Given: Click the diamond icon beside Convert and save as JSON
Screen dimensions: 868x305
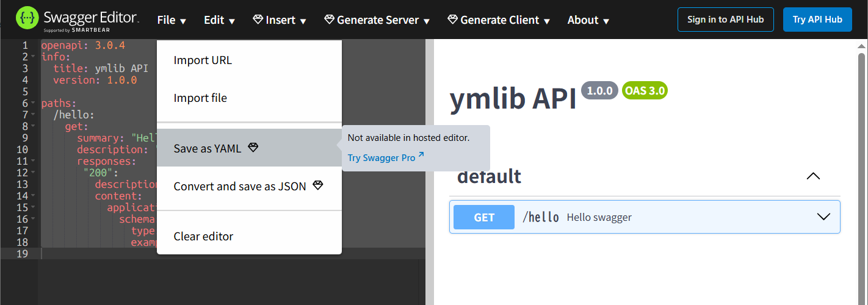Looking at the screenshot, I should (x=317, y=185).
